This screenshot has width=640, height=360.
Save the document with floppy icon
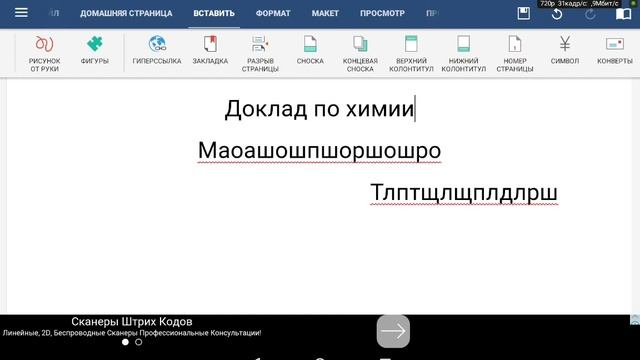click(524, 13)
